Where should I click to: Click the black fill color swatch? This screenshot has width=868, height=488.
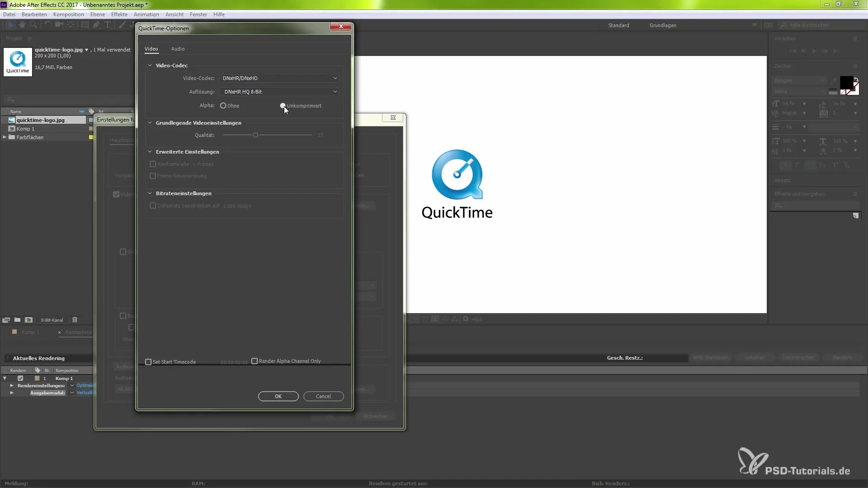coord(846,83)
